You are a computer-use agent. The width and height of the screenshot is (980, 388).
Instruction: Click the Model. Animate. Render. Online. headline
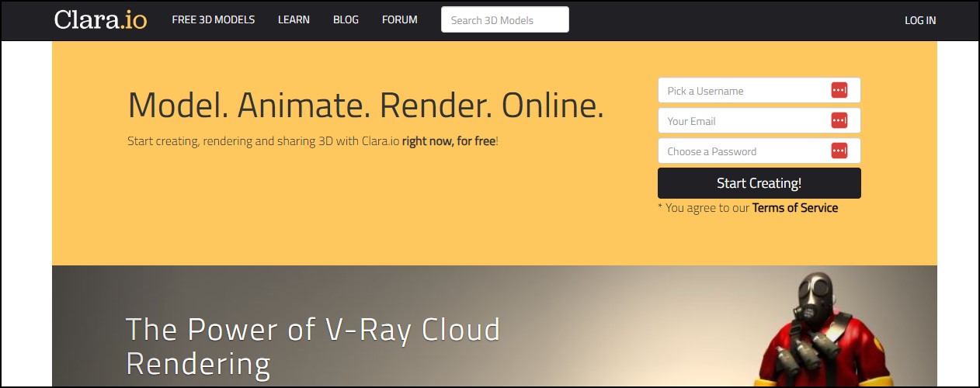pyautogui.click(x=365, y=106)
